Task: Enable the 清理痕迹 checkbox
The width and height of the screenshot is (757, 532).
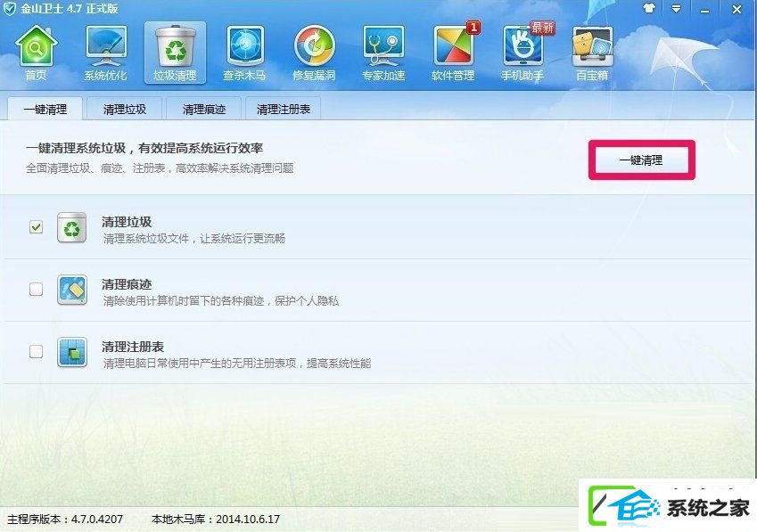Action: click(37, 289)
